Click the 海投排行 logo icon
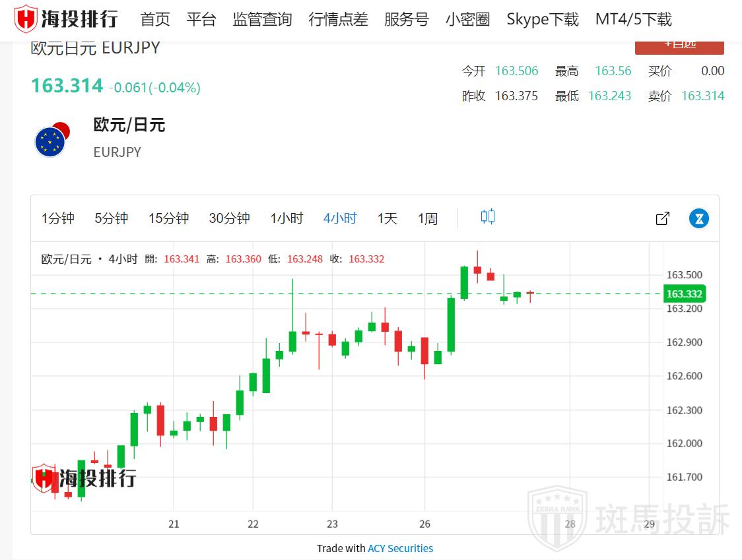Viewport: 742px width, 560px height. click(26, 19)
